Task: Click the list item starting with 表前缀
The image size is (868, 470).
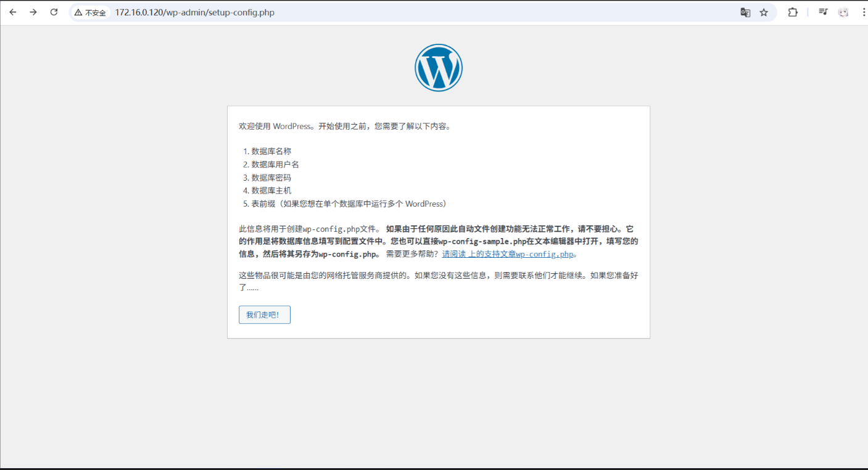Action: tap(349, 204)
